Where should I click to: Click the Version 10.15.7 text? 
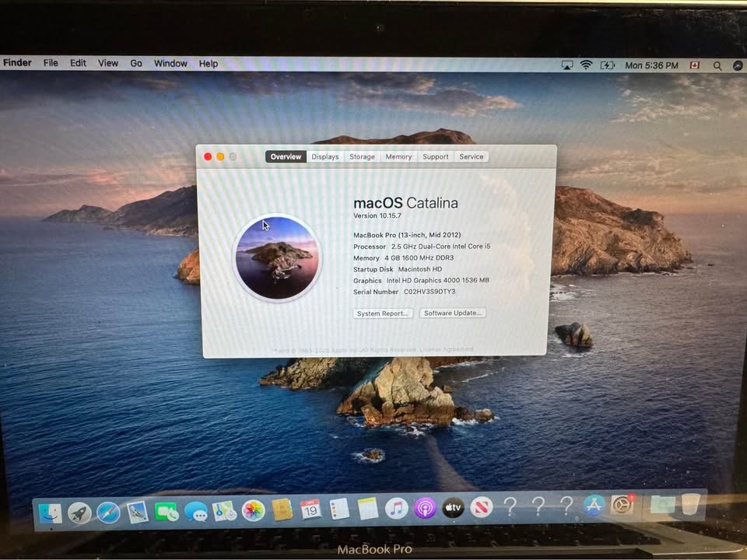click(377, 215)
